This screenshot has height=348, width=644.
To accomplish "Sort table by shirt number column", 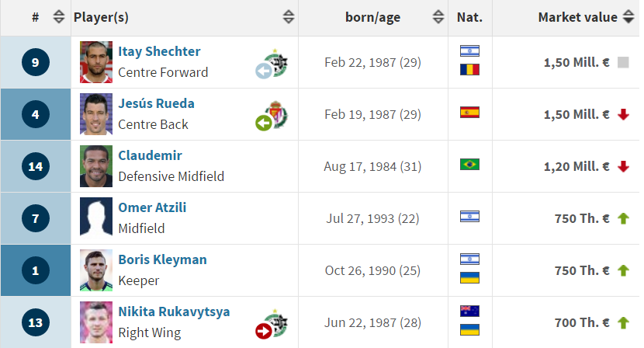I will pyautogui.click(x=59, y=17).
